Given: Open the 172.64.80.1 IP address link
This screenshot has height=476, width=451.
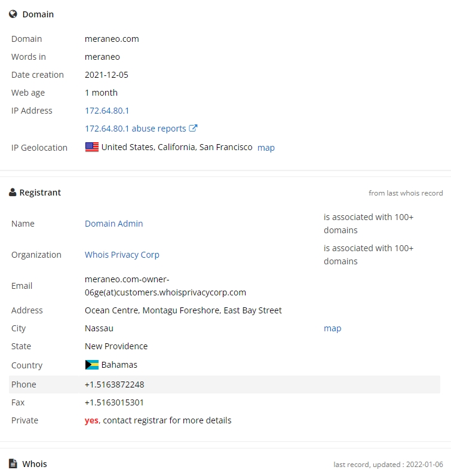Looking at the screenshot, I should click(x=107, y=111).
